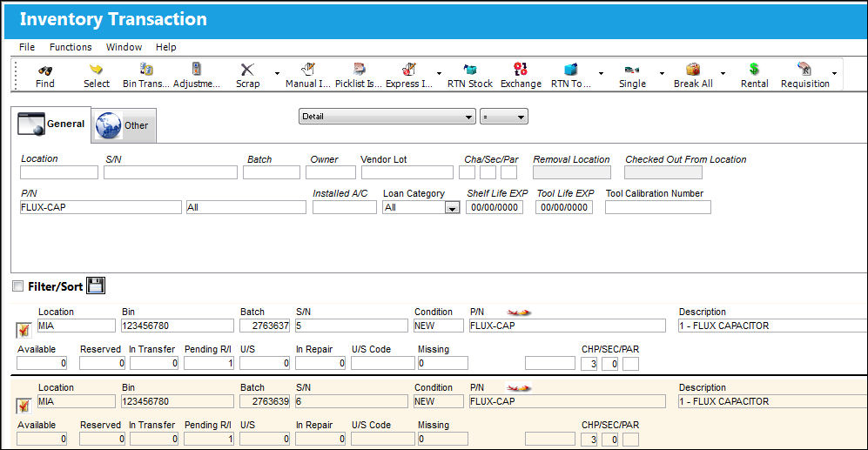Expand the dropdown arrow next to Single
The width and height of the screenshot is (868, 450).
click(x=662, y=74)
